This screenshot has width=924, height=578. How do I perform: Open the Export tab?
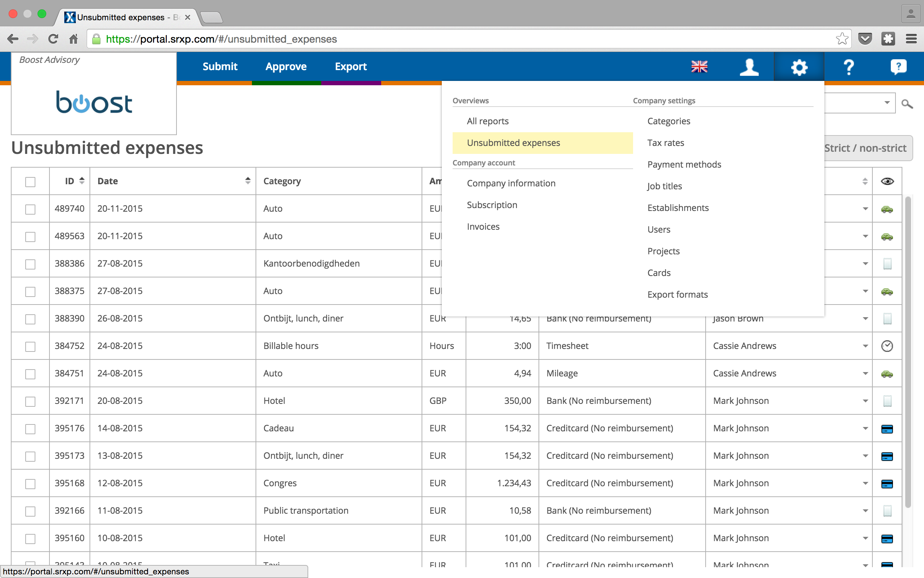click(x=350, y=66)
